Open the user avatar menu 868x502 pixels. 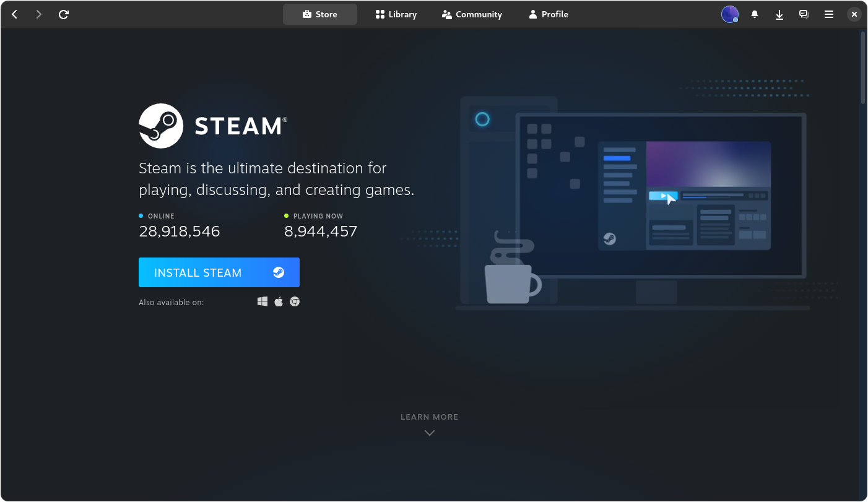(x=730, y=14)
